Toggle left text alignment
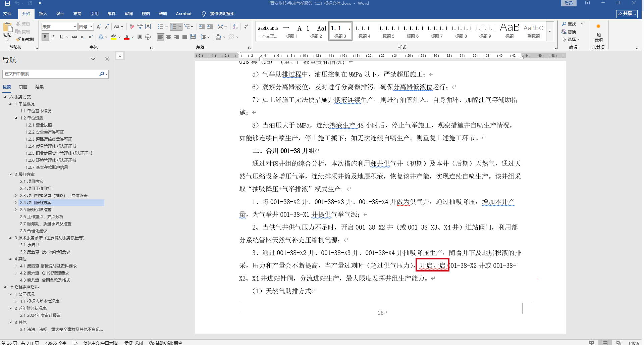The image size is (644, 345). coord(161,37)
